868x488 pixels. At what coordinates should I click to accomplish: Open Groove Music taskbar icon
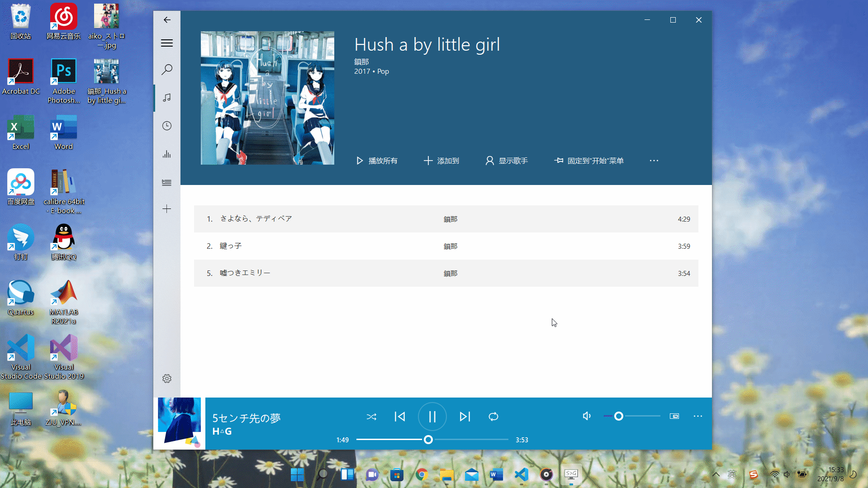coord(546,474)
